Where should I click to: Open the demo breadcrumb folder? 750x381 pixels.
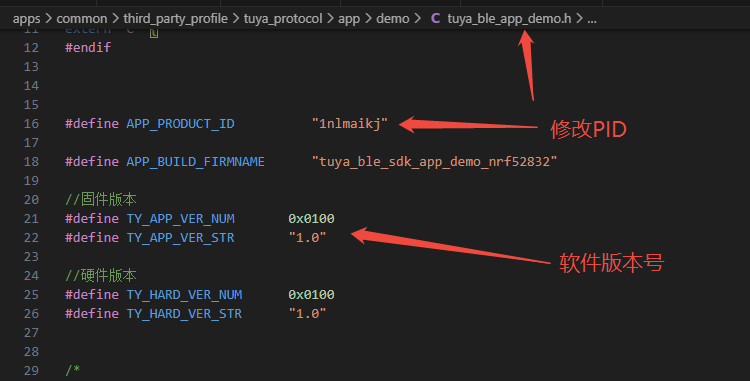point(393,19)
